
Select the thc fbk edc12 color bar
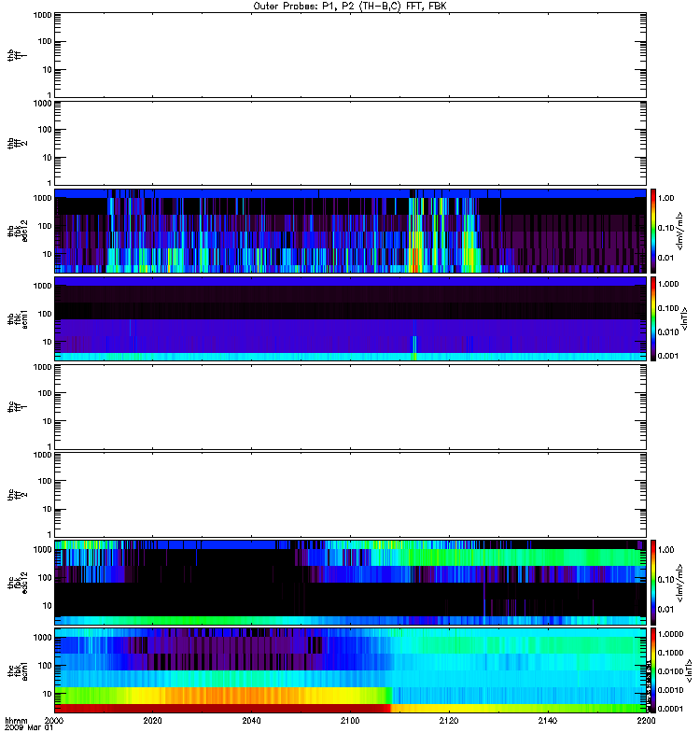(653, 582)
